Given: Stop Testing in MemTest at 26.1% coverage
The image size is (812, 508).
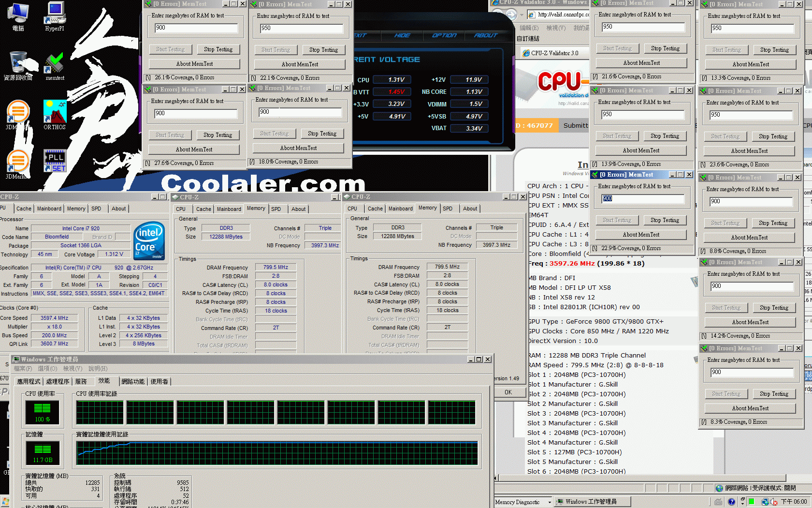Looking at the screenshot, I should pos(218,49).
